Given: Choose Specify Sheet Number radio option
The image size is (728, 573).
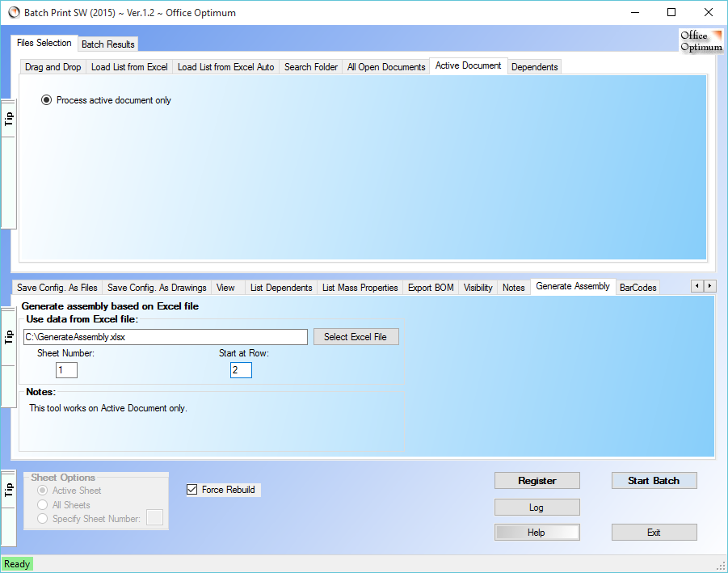Looking at the screenshot, I should click(89, 519).
